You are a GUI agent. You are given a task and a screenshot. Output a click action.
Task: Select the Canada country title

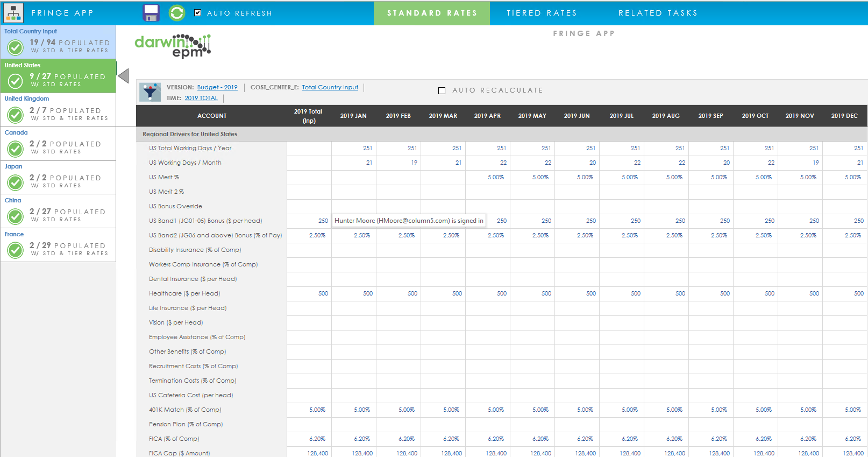coord(16,132)
